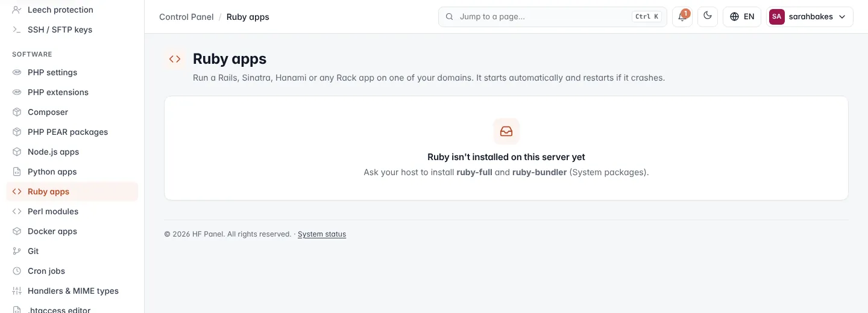Open Composer from sidebar

pyautogui.click(x=48, y=112)
